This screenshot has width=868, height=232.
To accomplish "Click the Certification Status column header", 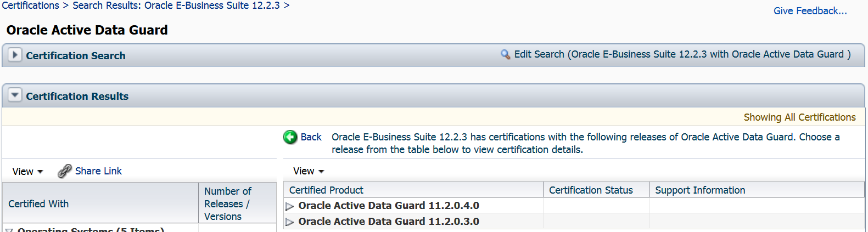I will pyautogui.click(x=591, y=190).
